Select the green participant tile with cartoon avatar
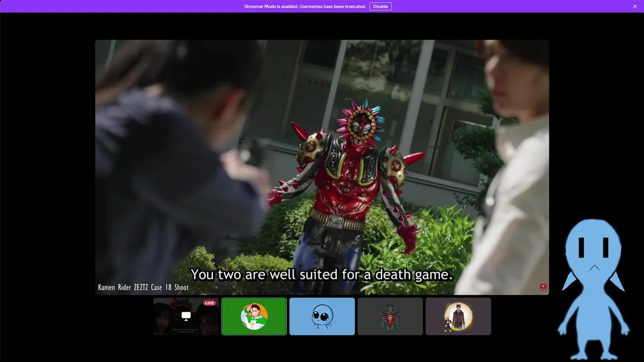This screenshot has height=362, width=644. click(254, 316)
